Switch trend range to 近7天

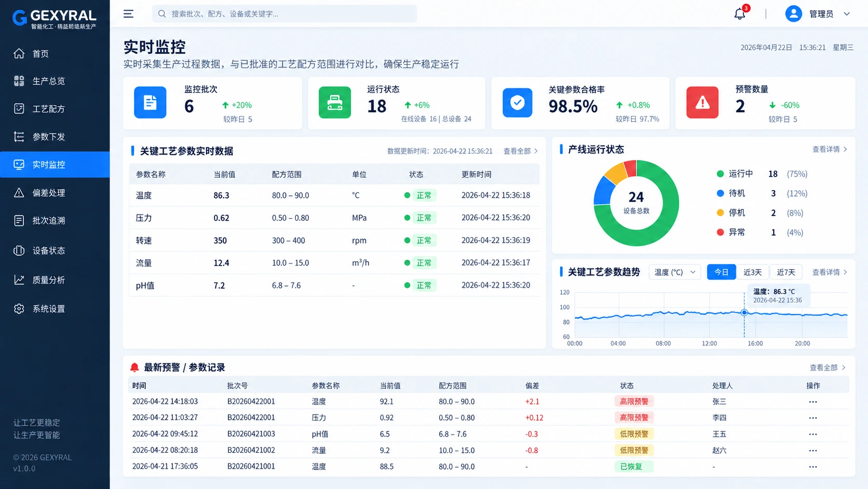coord(786,272)
